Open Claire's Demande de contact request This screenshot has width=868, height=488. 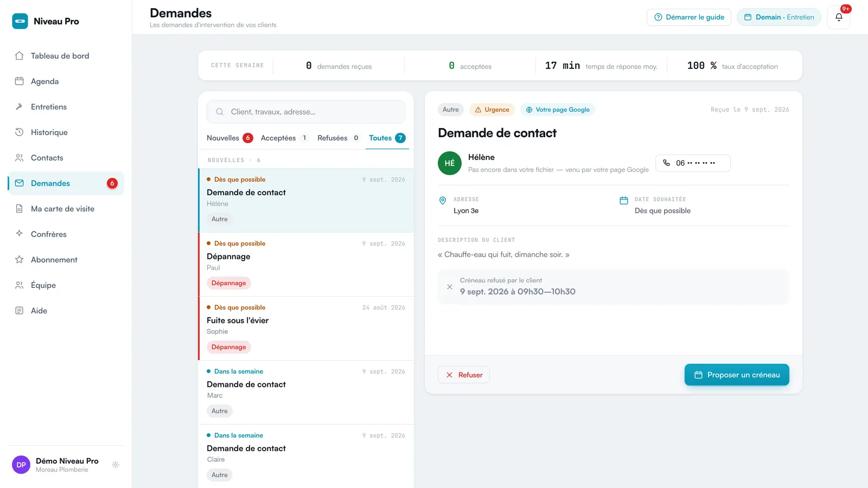coord(306,457)
